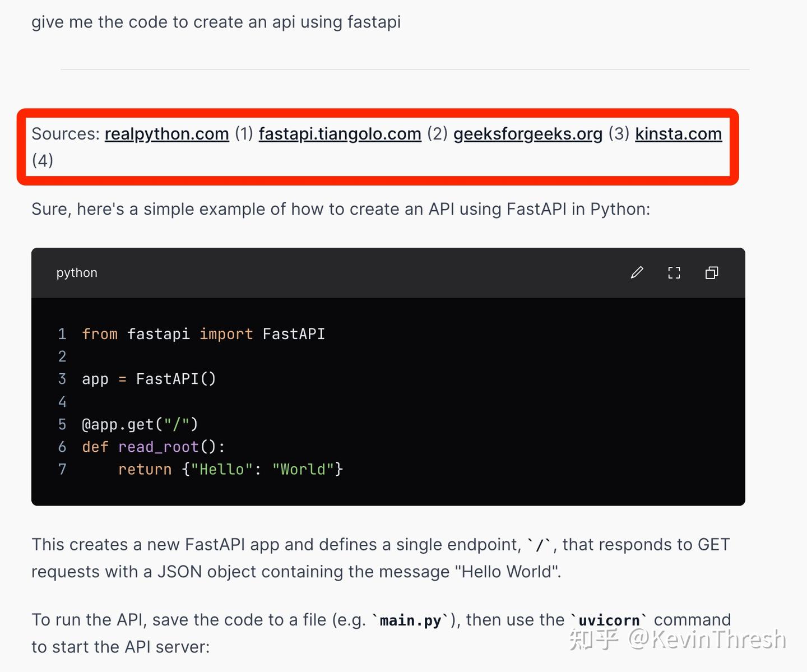
Task: Click the @app.get("/") decorator line
Action: [140, 424]
